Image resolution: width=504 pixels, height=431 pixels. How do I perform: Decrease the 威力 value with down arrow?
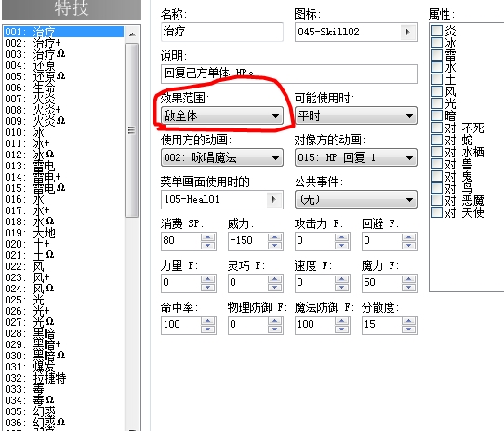274,245
